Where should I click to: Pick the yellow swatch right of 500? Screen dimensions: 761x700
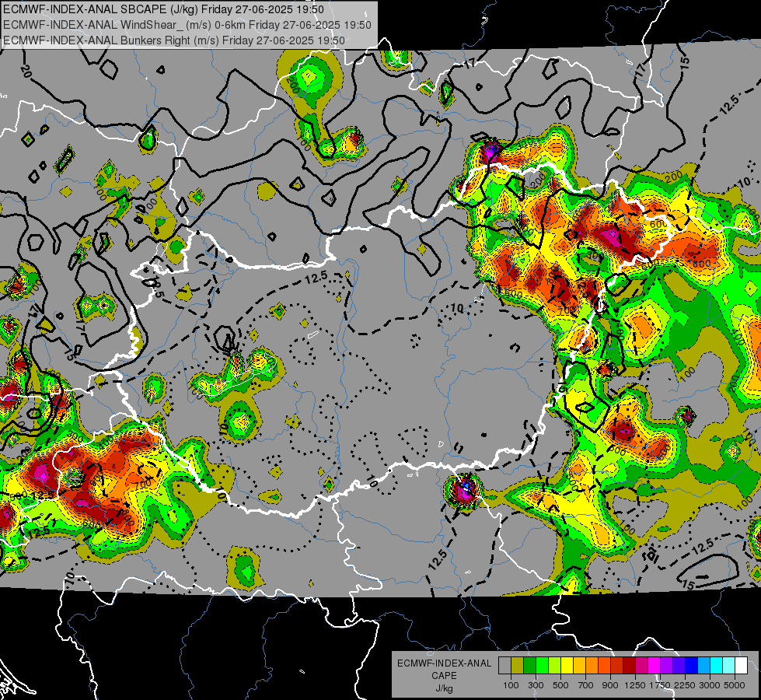pyautogui.click(x=567, y=666)
